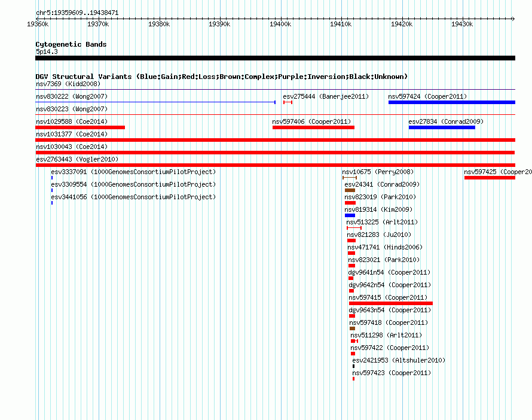Open nsv597425 Cooper variant label
532x420 pixels.
[x=498, y=172]
